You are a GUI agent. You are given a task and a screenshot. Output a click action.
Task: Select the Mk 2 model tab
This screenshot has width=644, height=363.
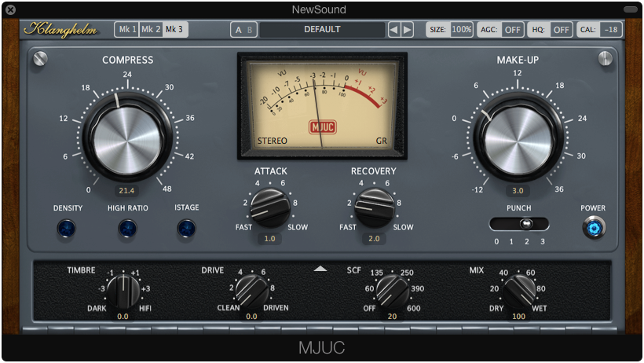point(151,29)
